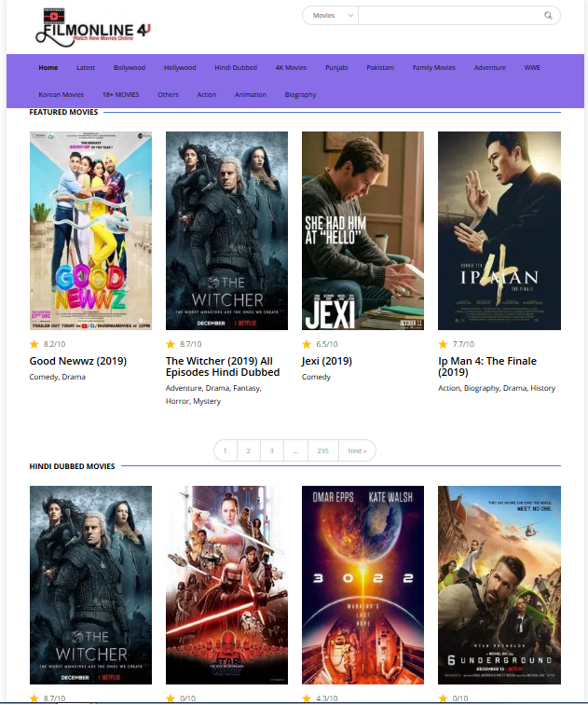Image resolution: width=588 pixels, height=705 pixels.
Task: Click the star beside featured 8.7/10 rating
Action: pos(171,344)
